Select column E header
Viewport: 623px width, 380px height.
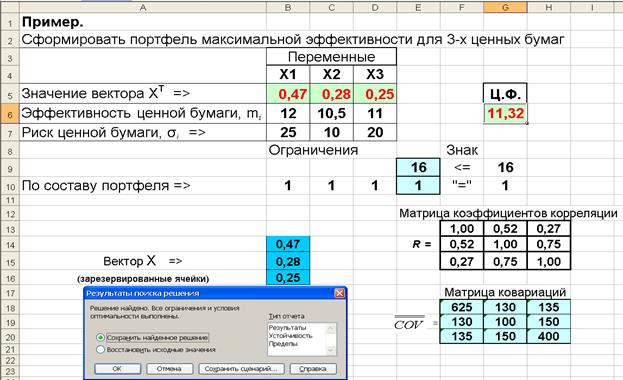418,7
